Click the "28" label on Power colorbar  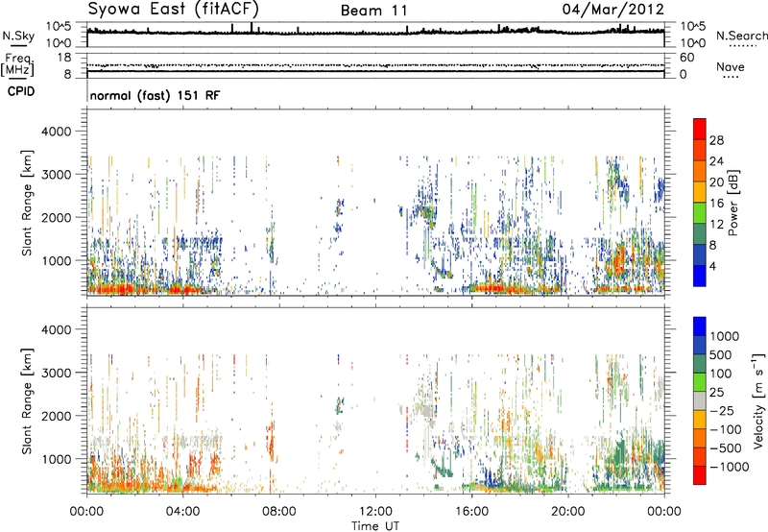(x=716, y=140)
